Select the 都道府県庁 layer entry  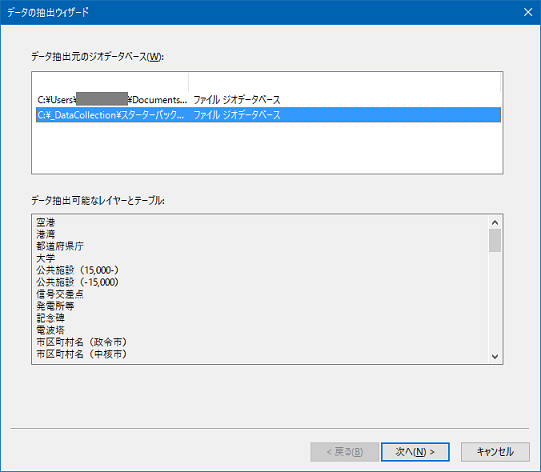(x=60, y=246)
